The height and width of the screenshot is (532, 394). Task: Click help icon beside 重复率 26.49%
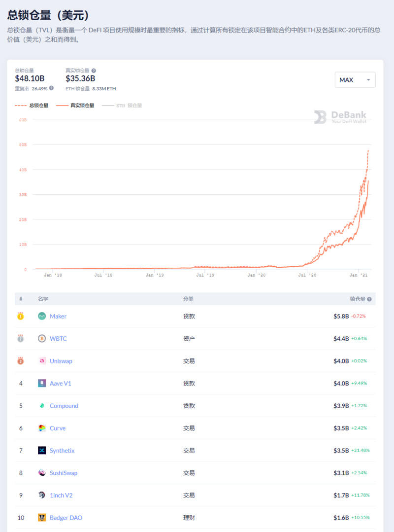51,88
